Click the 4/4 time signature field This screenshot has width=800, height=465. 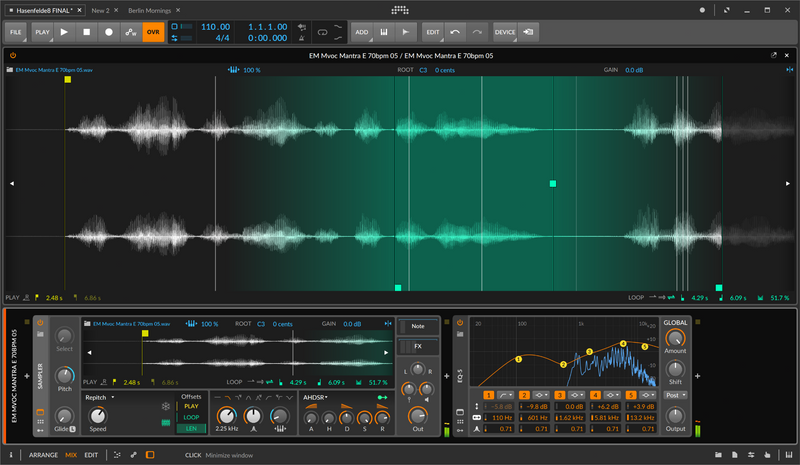[x=222, y=38]
